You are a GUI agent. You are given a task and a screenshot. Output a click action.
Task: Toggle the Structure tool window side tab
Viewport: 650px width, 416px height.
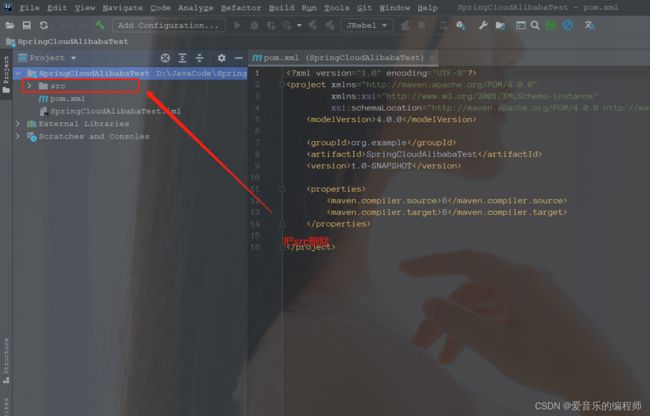point(6,360)
